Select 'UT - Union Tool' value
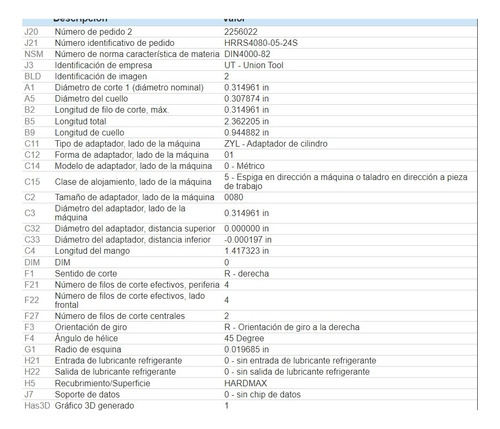The height and width of the screenshot is (429, 500). point(254,65)
